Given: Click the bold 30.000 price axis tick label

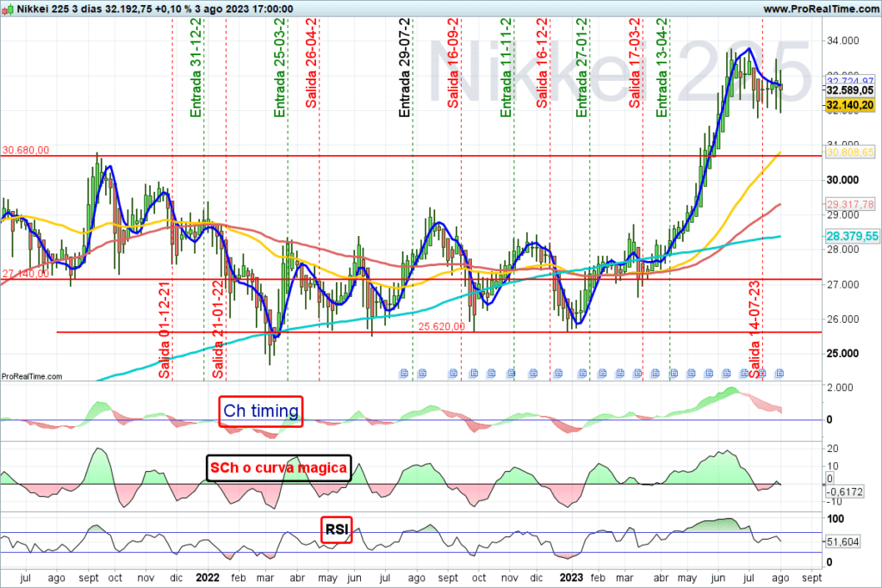Looking at the screenshot, I should pos(842,180).
